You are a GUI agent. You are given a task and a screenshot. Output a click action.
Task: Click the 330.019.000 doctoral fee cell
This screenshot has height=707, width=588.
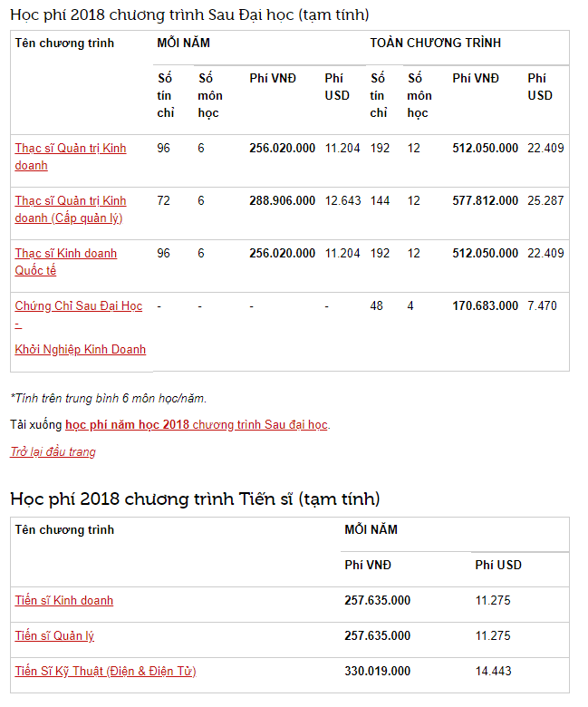377,672
